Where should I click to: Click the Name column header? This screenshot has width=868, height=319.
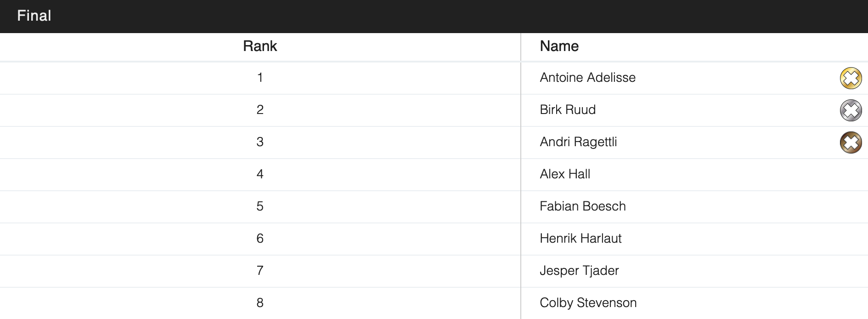click(559, 46)
